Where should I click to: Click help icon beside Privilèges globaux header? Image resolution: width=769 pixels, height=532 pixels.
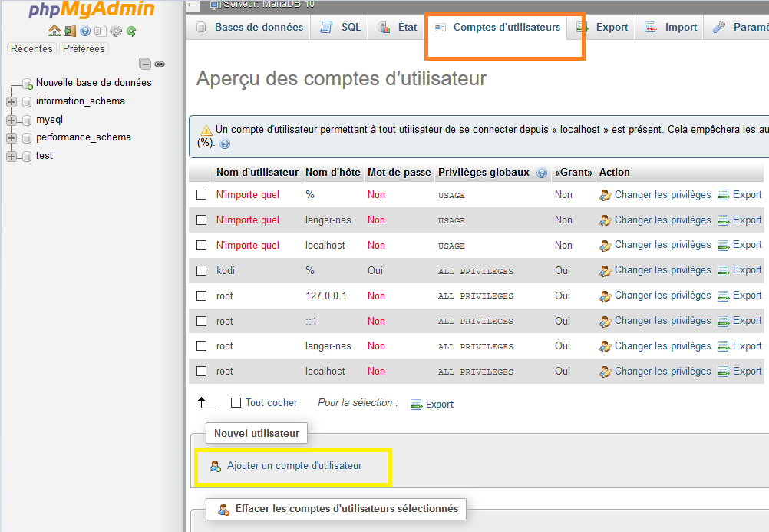click(542, 173)
